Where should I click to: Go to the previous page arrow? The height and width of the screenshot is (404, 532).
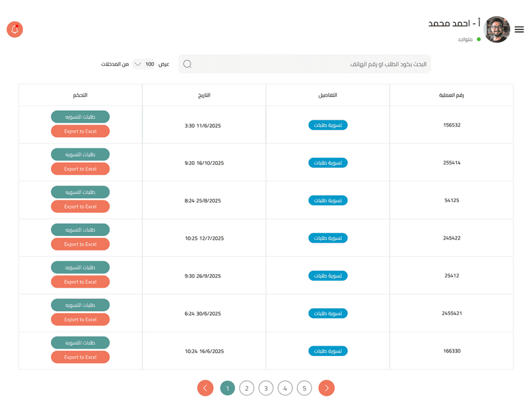(x=205, y=388)
